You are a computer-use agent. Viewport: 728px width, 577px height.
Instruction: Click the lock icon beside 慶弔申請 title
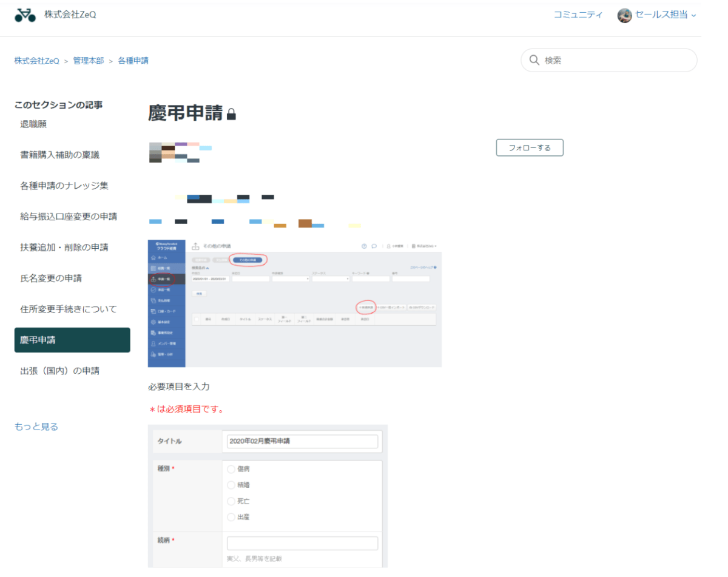coord(231,114)
